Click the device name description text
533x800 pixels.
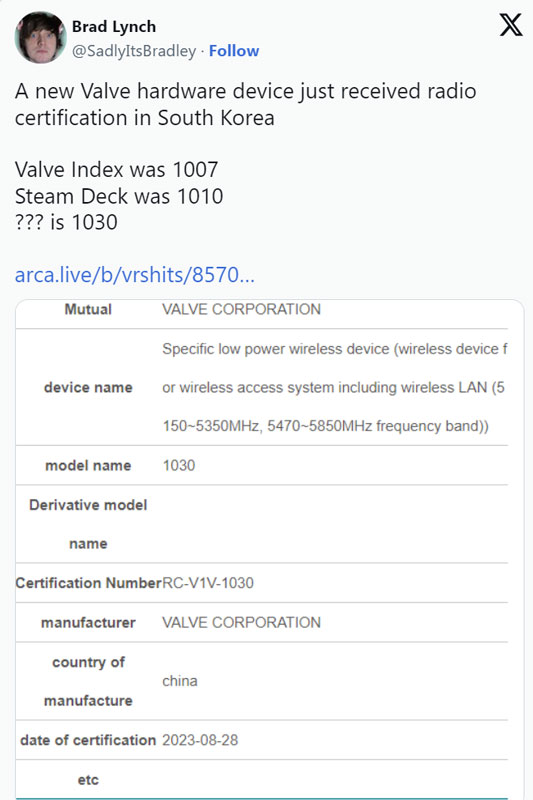tap(335, 387)
